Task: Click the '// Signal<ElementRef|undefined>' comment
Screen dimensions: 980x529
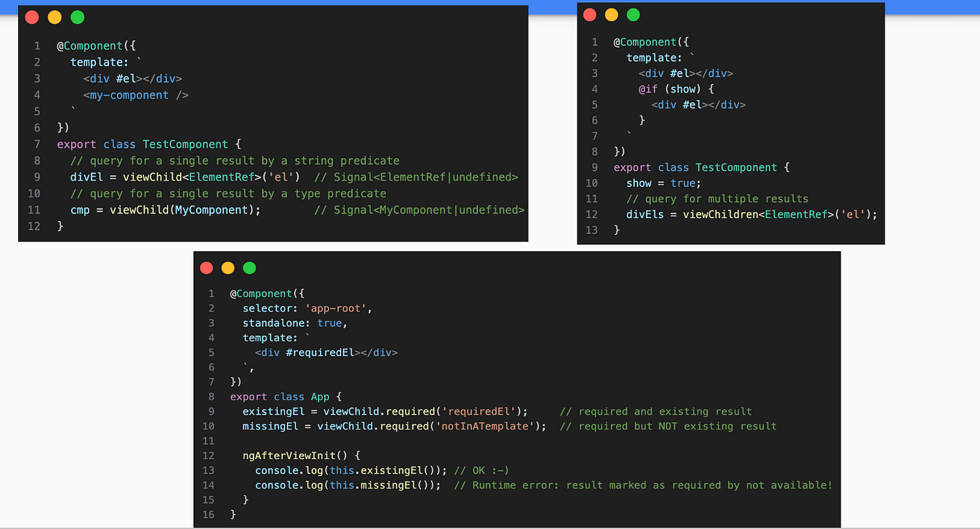Action: point(416,177)
